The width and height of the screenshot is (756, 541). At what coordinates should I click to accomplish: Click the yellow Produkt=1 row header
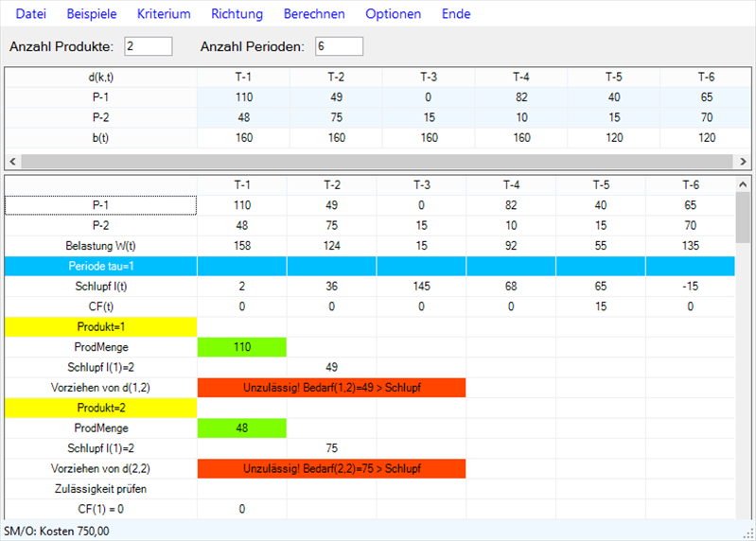click(100, 327)
